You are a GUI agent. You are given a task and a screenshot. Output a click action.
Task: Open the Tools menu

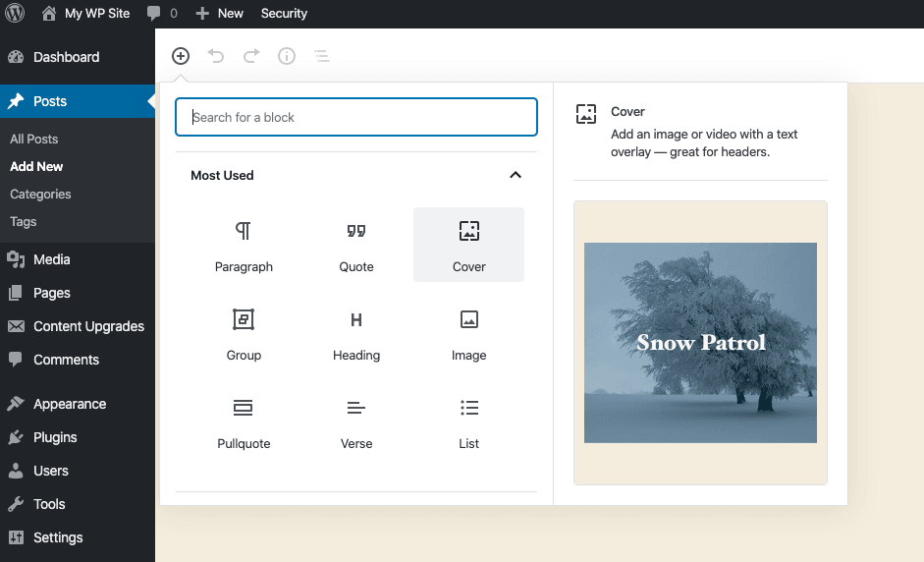78,504
